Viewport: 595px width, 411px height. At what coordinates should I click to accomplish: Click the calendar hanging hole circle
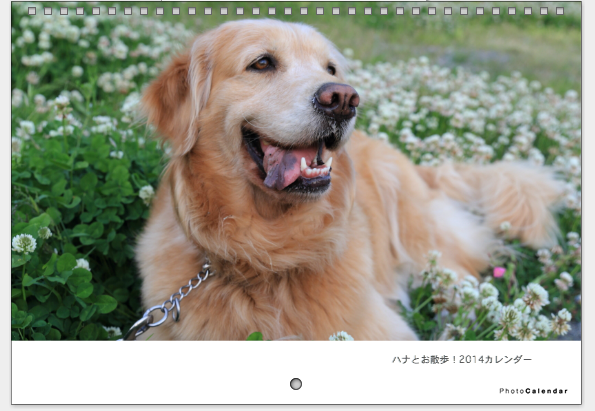[296, 384]
